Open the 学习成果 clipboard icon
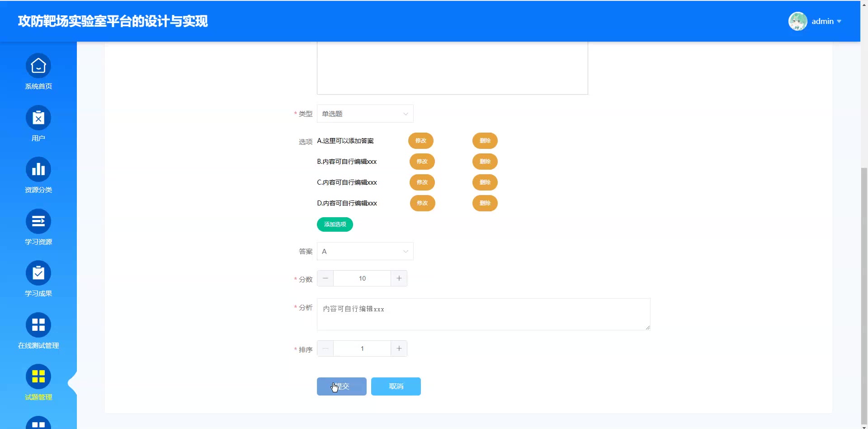The image size is (868, 429). pyautogui.click(x=38, y=273)
